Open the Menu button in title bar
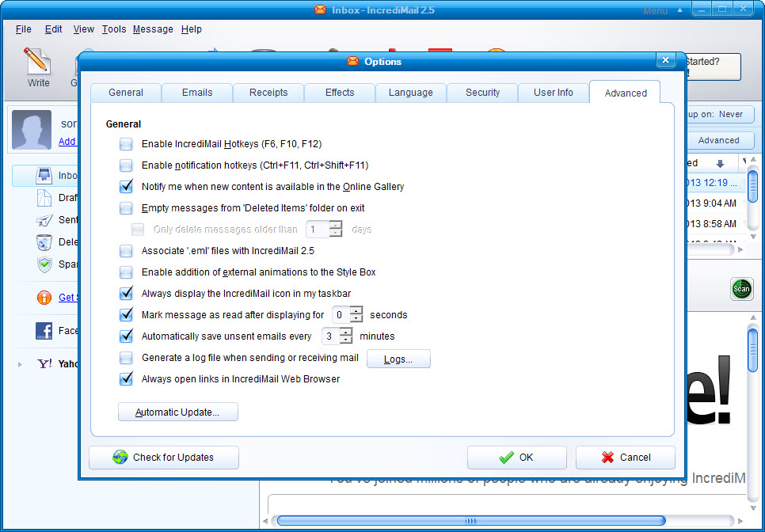Viewport: 765px width, 532px height. 655,11
